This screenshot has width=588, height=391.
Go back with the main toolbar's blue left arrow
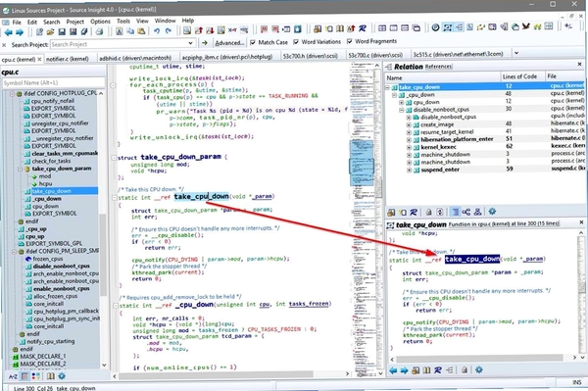[8, 32]
